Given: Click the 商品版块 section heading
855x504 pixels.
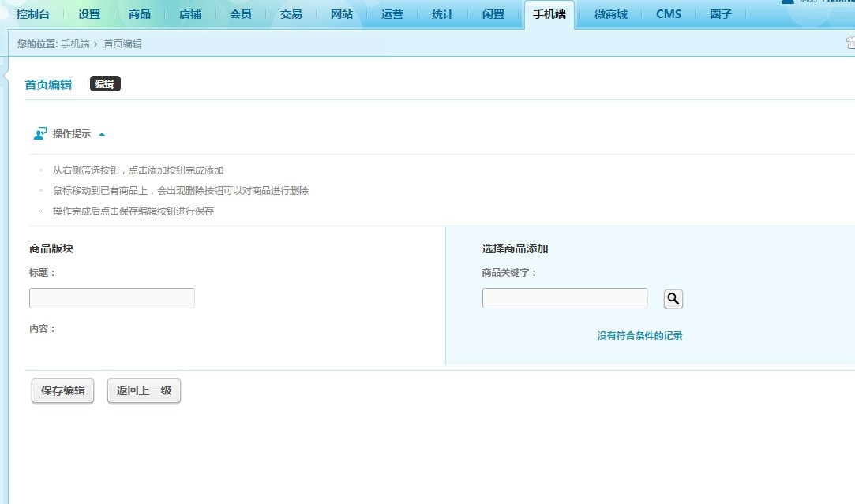Looking at the screenshot, I should [51, 248].
